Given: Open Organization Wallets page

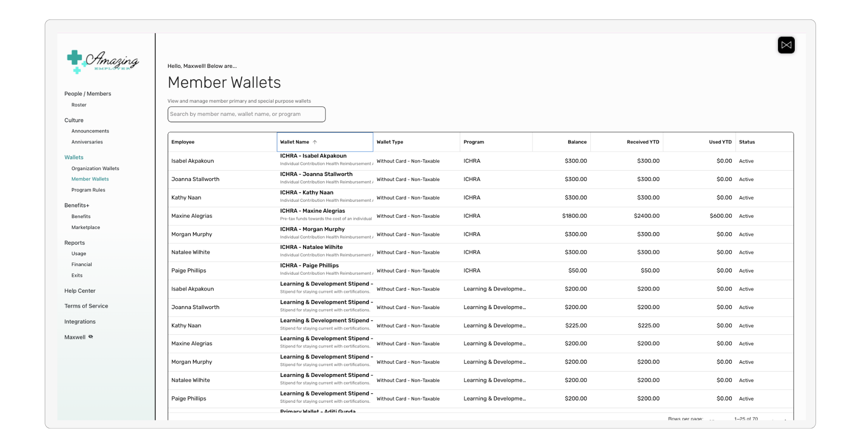Looking at the screenshot, I should coord(95,168).
